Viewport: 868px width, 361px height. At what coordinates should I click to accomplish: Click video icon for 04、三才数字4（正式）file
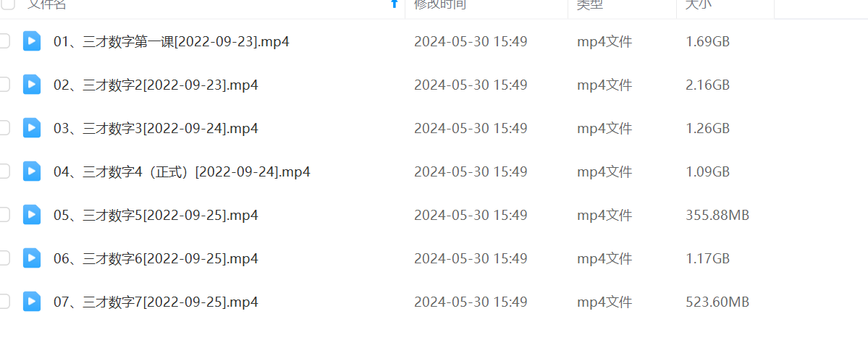point(32,172)
